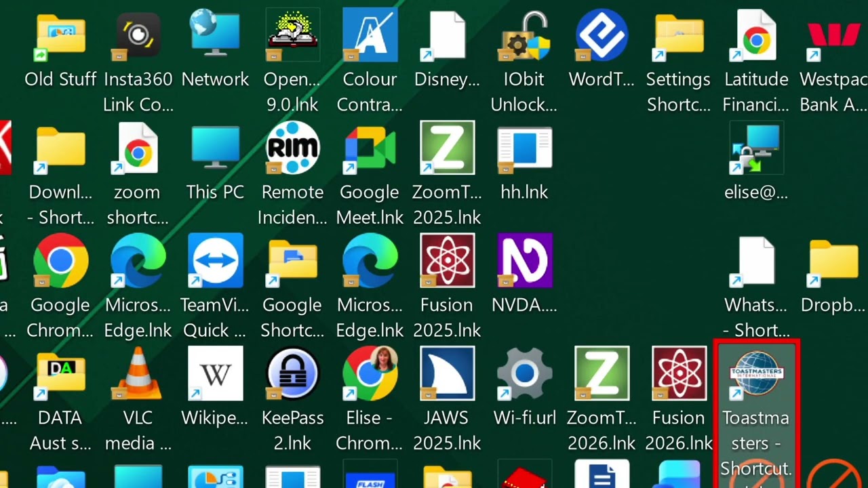Open DATA Aust folder shortcut
Image resolution: width=868 pixels, height=488 pixels.
[60, 374]
